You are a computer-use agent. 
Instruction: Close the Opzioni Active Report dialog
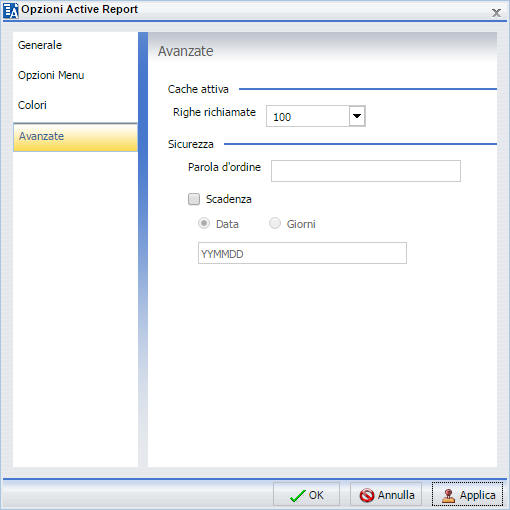coord(496,13)
